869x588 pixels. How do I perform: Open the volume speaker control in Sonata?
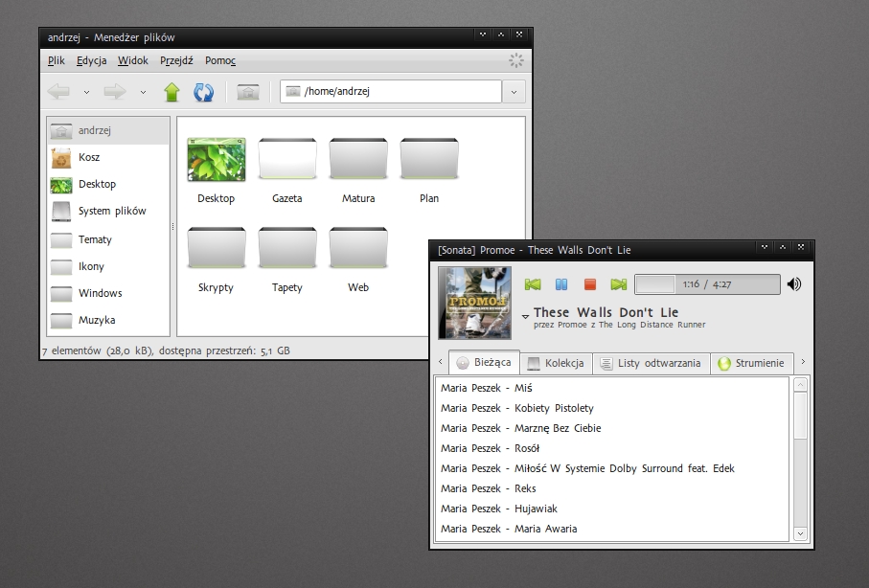pyautogui.click(x=794, y=284)
